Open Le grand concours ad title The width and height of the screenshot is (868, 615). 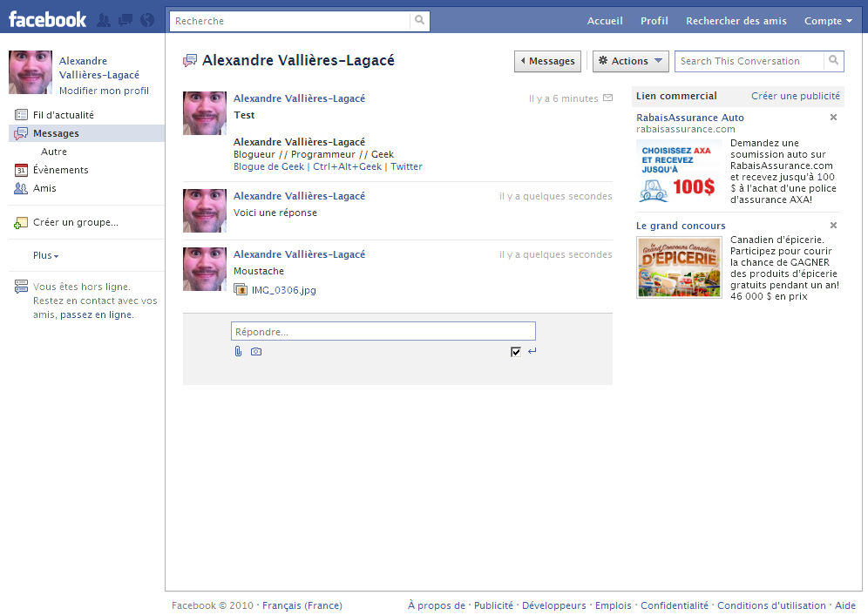(681, 226)
